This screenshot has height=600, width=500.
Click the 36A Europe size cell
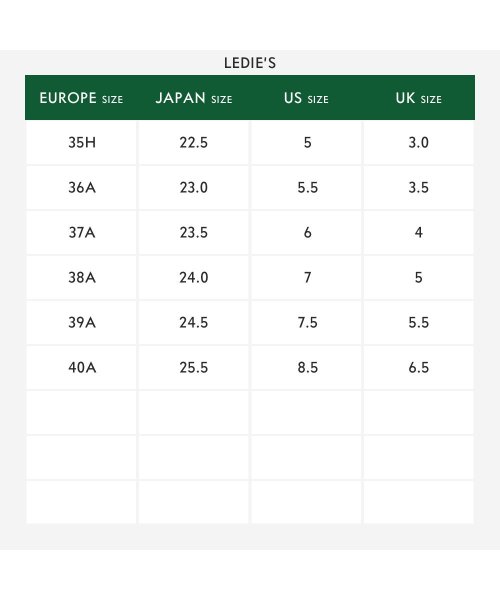point(81,188)
